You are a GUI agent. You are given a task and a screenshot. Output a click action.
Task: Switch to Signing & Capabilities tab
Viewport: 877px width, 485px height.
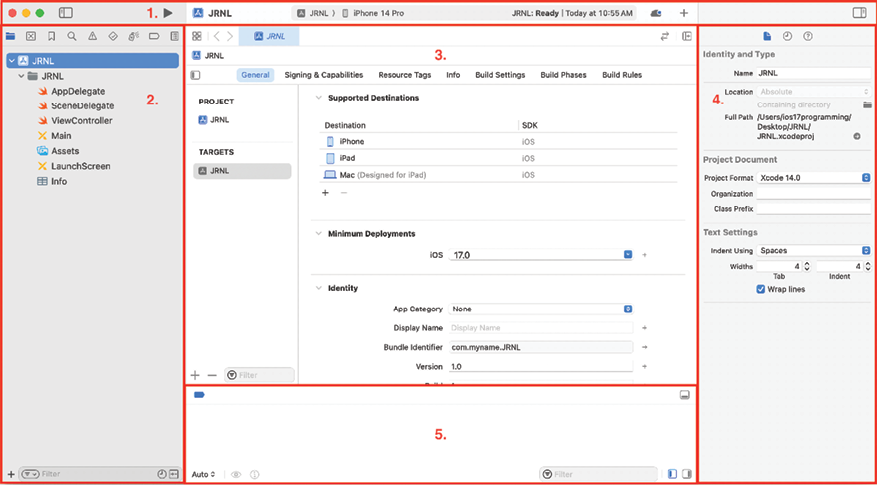tap(324, 75)
